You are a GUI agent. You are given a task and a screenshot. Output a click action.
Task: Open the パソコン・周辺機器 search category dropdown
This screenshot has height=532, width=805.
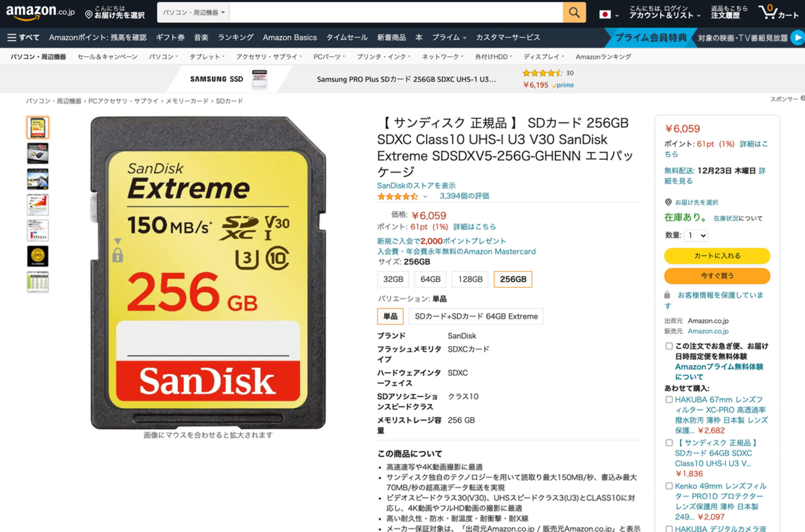(x=194, y=12)
